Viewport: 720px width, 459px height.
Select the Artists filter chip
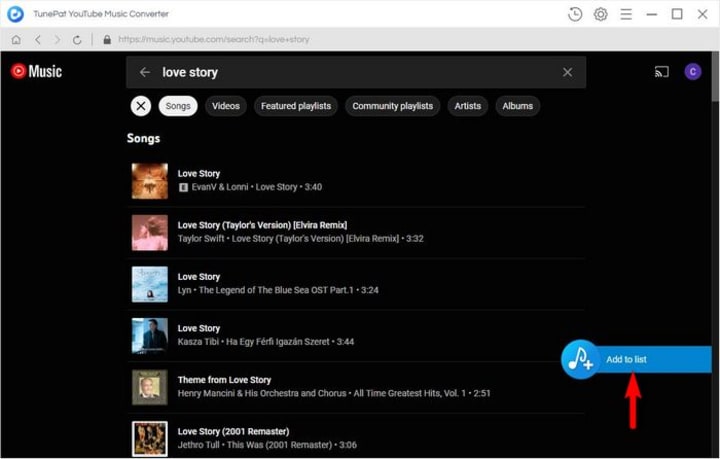[x=467, y=106]
